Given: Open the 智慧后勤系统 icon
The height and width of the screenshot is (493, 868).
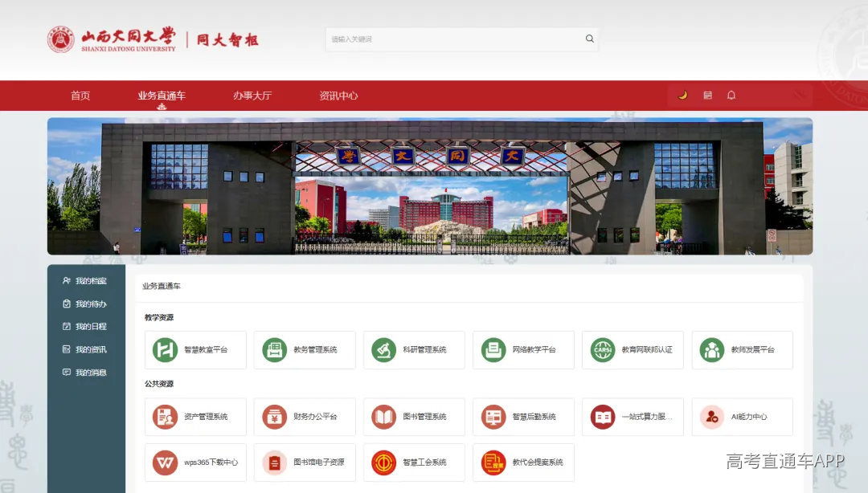Looking at the screenshot, I should point(493,418).
